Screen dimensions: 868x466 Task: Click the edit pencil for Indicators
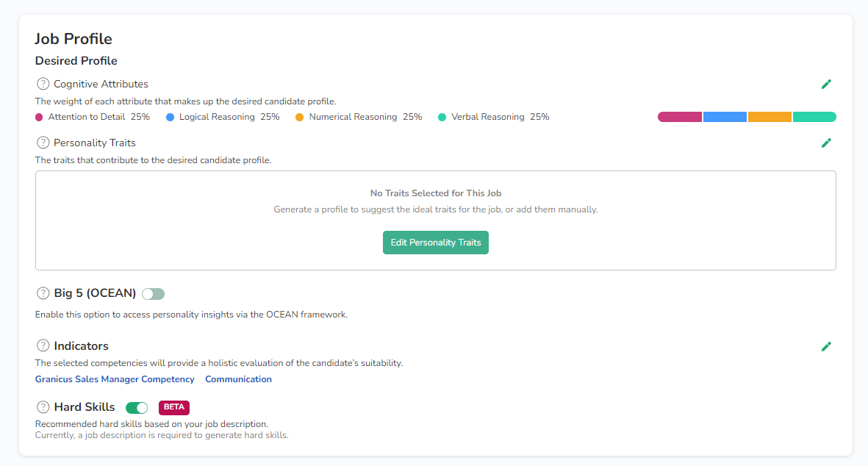click(x=826, y=346)
